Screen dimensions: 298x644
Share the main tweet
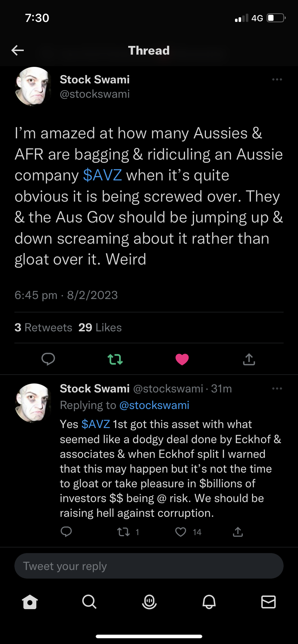pyautogui.click(x=249, y=359)
